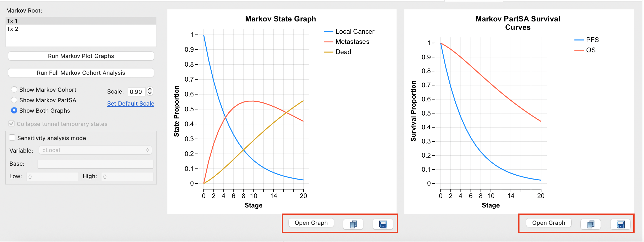The width and height of the screenshot is (644, 242).
Task: Open Graph for PartSA Survival Curves
Action: click(x=549, y=223)
